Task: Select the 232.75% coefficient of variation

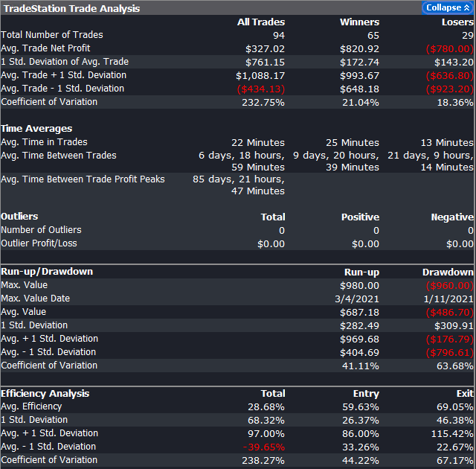Action: click(263, 103)
